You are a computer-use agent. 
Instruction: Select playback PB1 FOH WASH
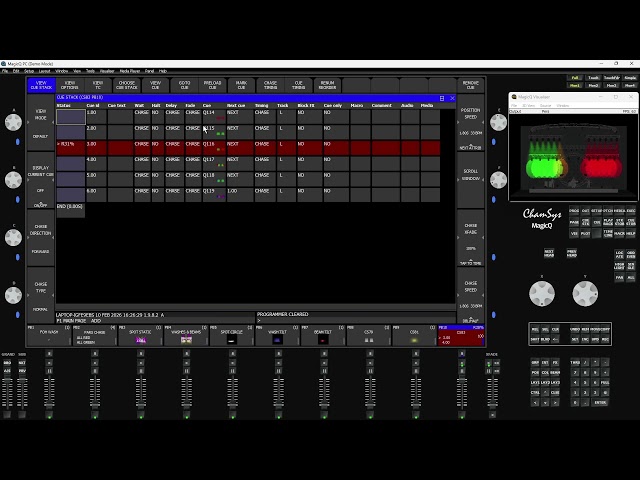pyautogui.click(x=49, y=336)
